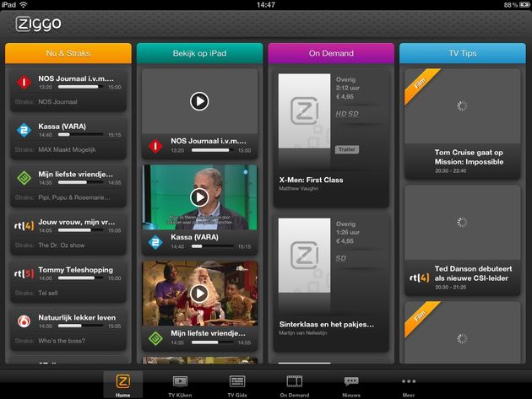Click the Nederland 1 logo by NOS Journaal in Nu & Straks
Image resolution: width=532 pixels, height=399 pixels.
[24, 82]
